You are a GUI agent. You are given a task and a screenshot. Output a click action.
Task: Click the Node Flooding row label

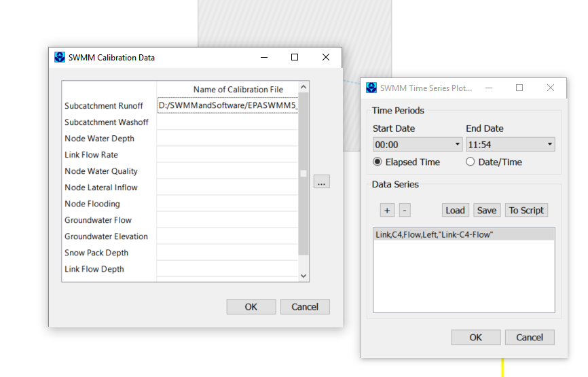92,204
